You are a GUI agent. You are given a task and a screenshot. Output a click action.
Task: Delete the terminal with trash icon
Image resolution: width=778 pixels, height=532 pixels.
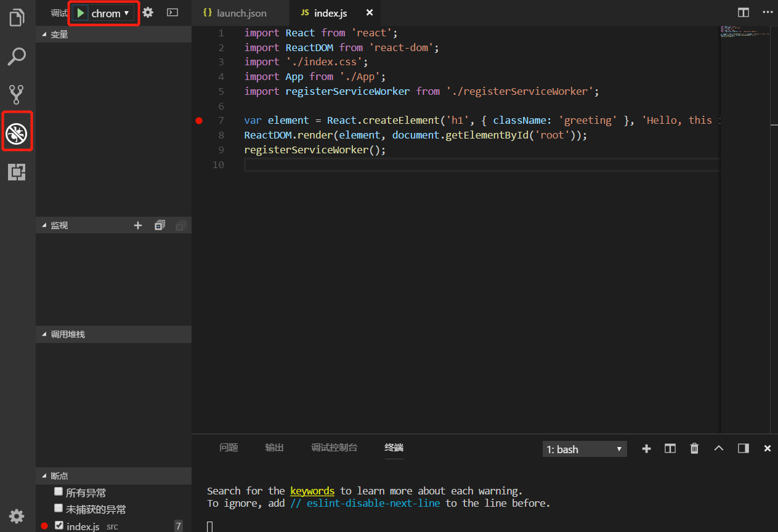coord(694,449)
